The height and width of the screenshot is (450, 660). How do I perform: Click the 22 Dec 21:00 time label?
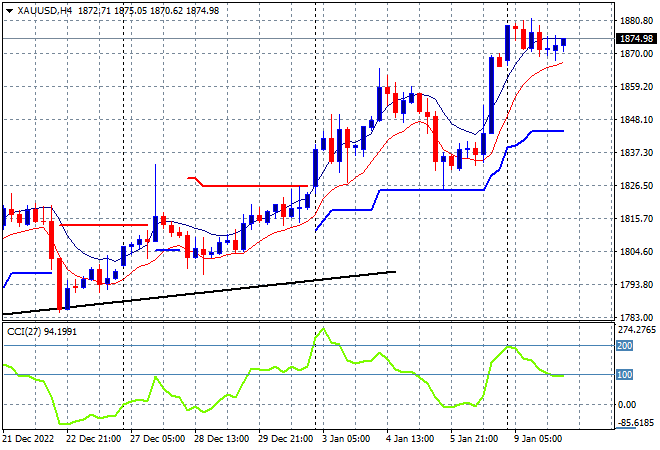(x=93, y=439)
